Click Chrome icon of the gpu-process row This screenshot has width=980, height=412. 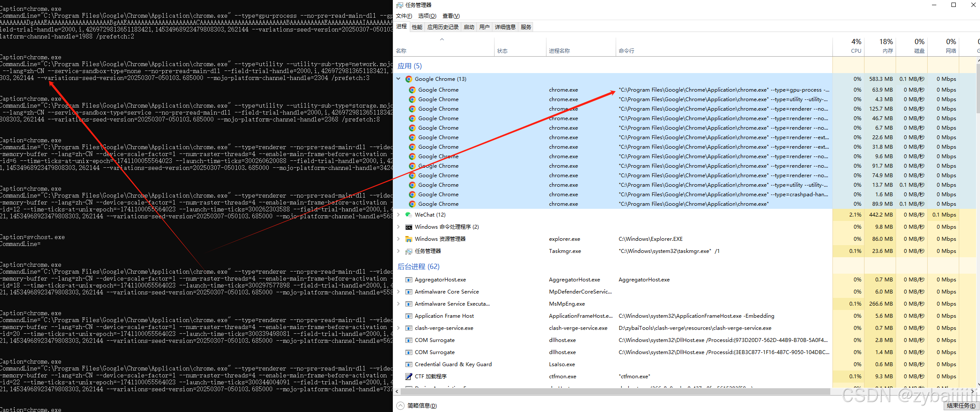click(412, 90)
